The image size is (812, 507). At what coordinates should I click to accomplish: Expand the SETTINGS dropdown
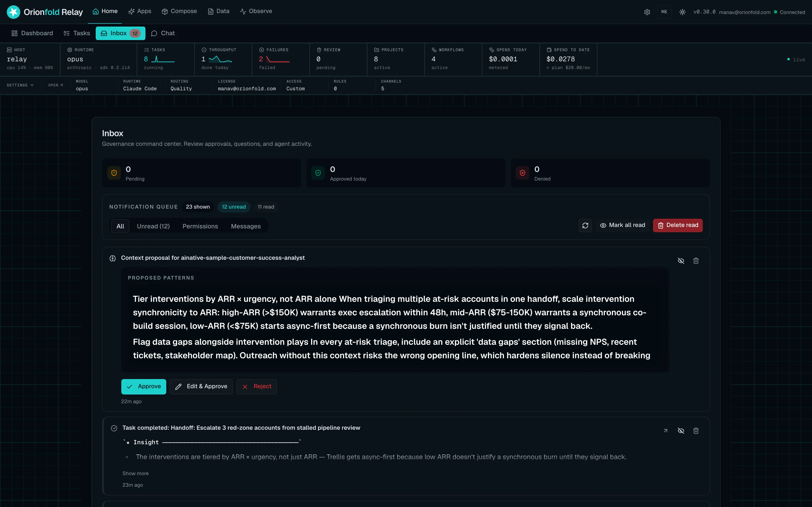[20, 85]
